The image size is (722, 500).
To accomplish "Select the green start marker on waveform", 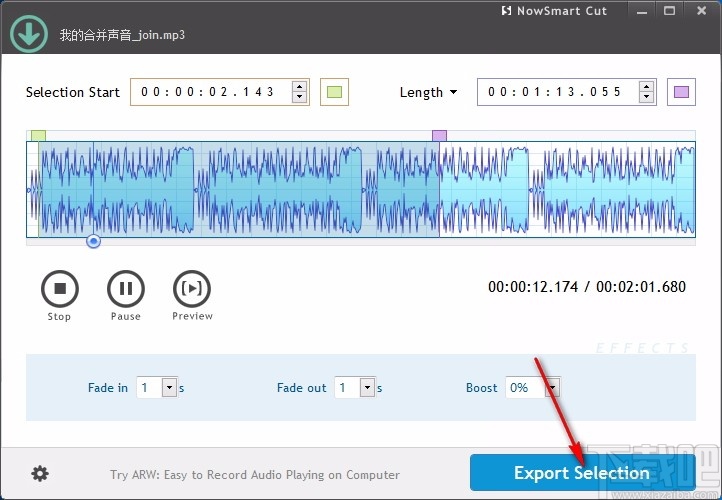I will coord(38,135).
